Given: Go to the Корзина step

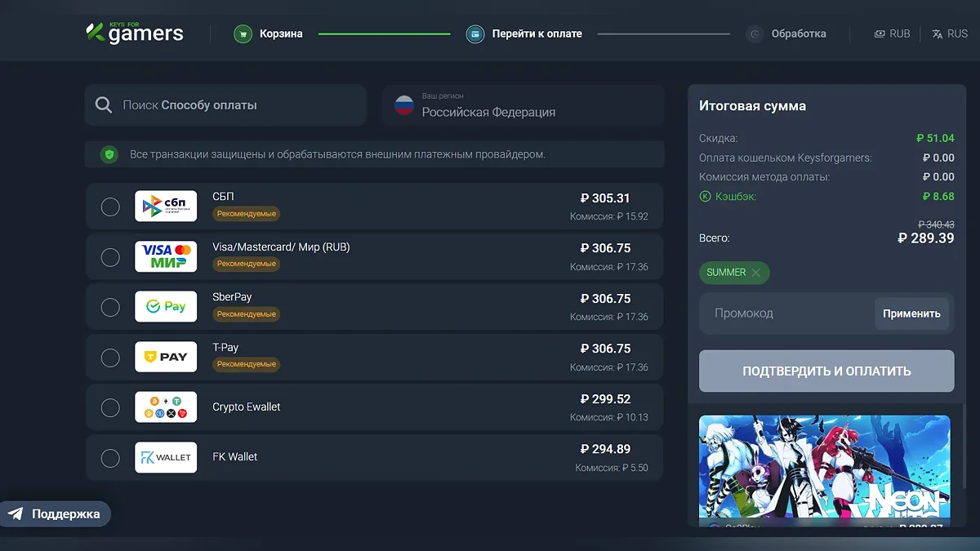Looking at the screenshot, I should (268, 34).
